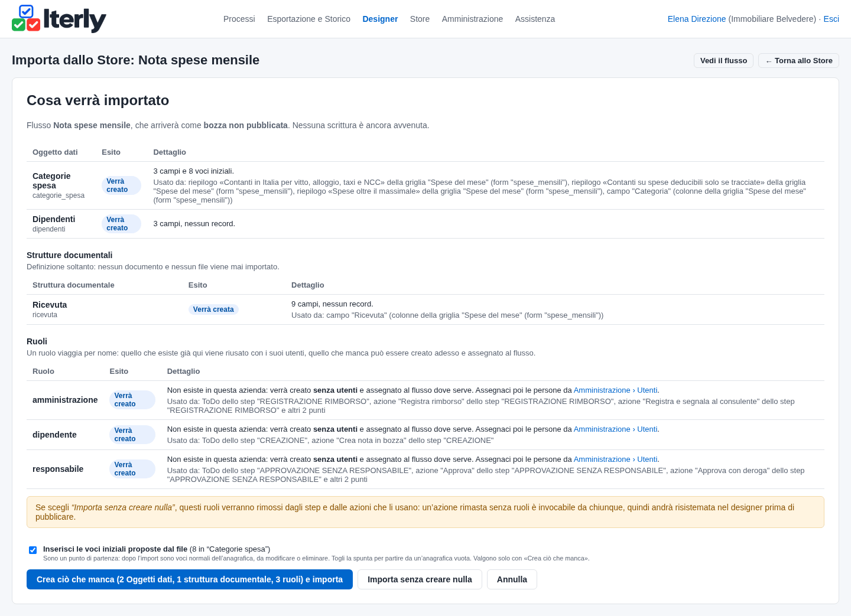Viewport: 851px width, 616px height.
Task: Click the categorie_spesa identifier text
Action: (59, 195)
